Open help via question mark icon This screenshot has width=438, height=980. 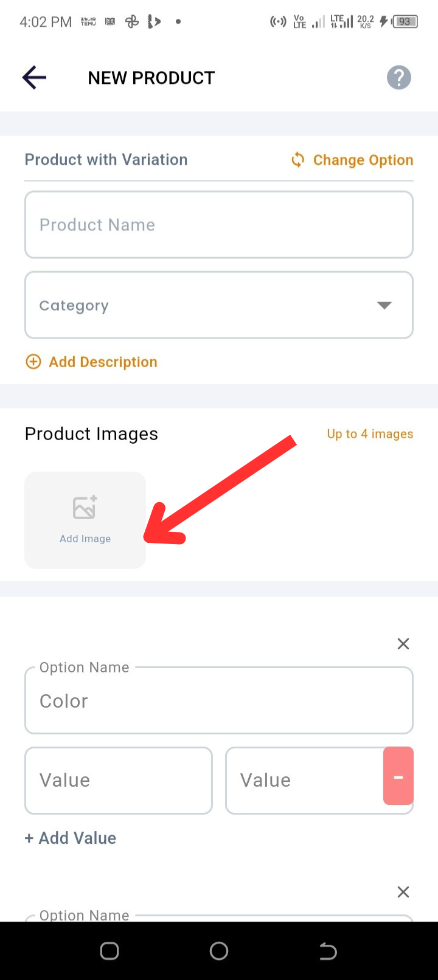point(399,78)
